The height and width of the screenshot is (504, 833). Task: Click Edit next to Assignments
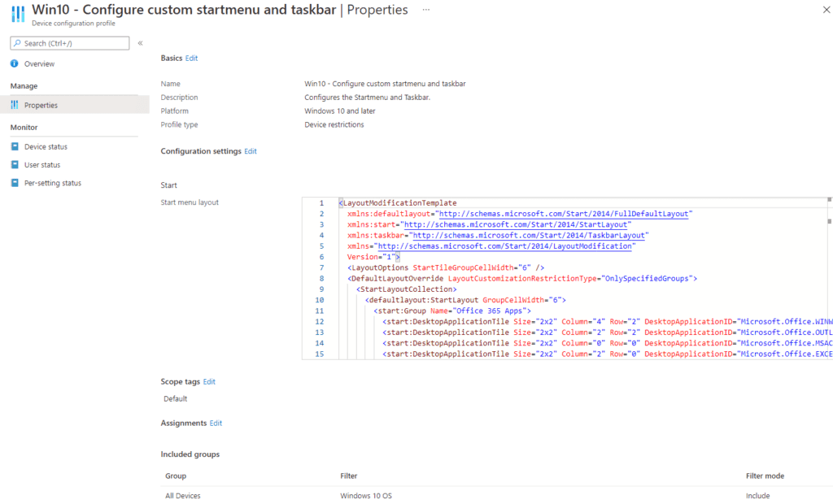tap(216, 424)
